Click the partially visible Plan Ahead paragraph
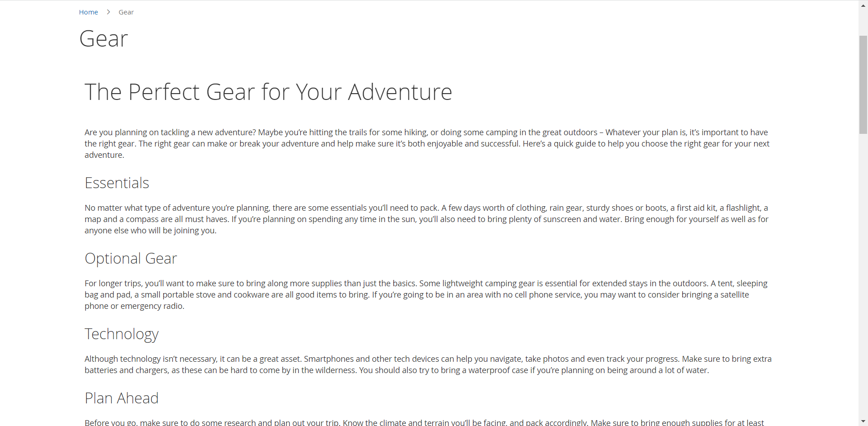Screen dimensions: 868x426 (424, 422)
